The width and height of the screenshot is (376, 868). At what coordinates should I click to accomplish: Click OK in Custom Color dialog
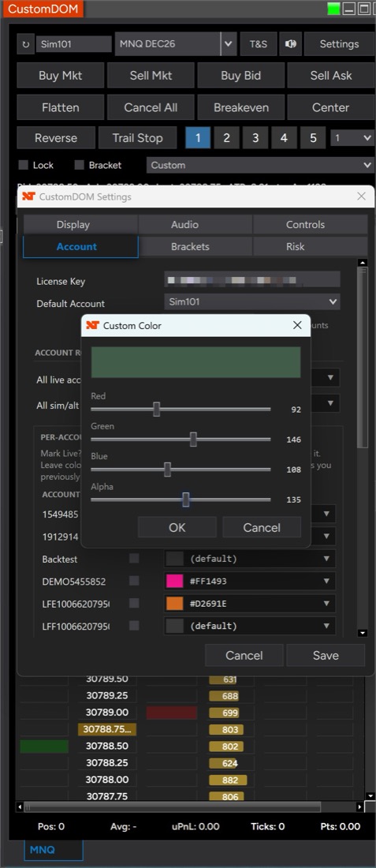tap(177, 528)
